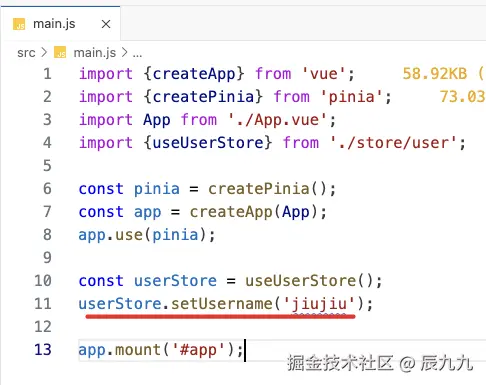Click the 'jiujiu' string argument
The width and height of the screenshot is (486, 385).
point(319,304)
